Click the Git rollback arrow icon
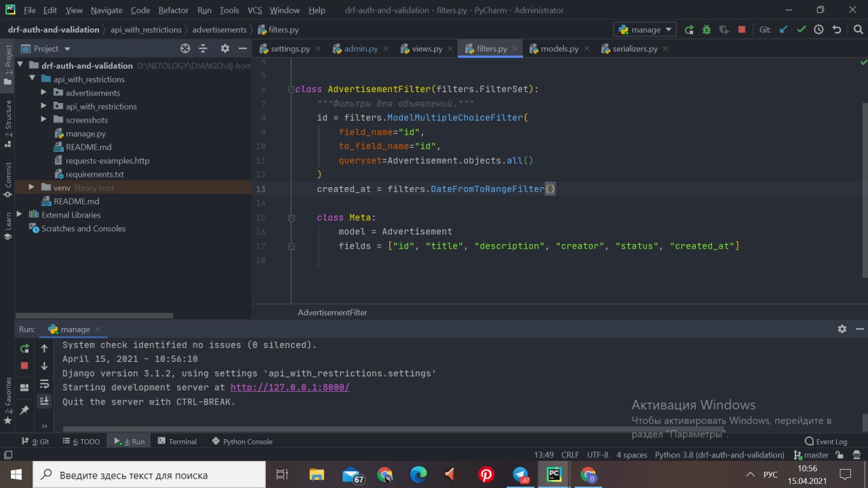Image resolution: width=868 pixels, height=488 pixels. pos(837,30)
